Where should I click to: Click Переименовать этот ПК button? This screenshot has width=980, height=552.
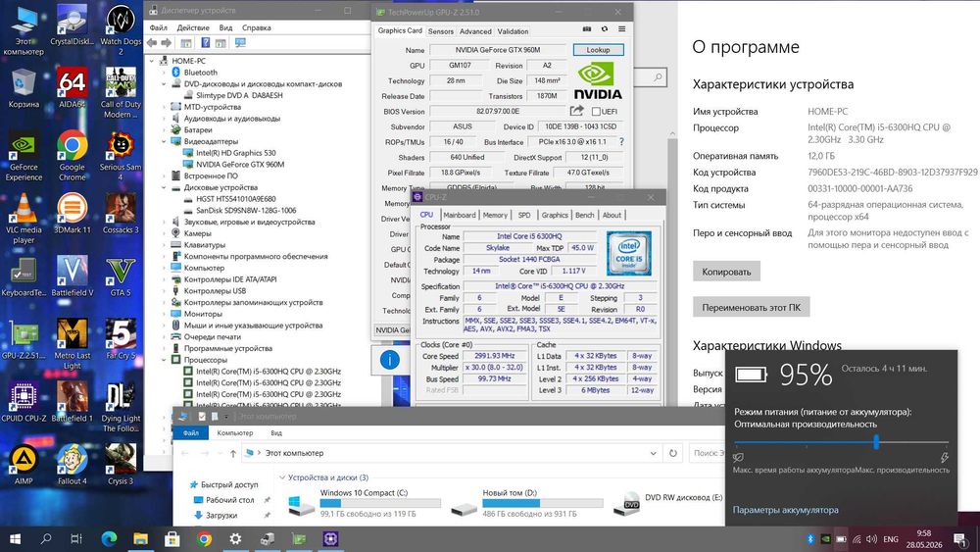click(x=752, y=308)
